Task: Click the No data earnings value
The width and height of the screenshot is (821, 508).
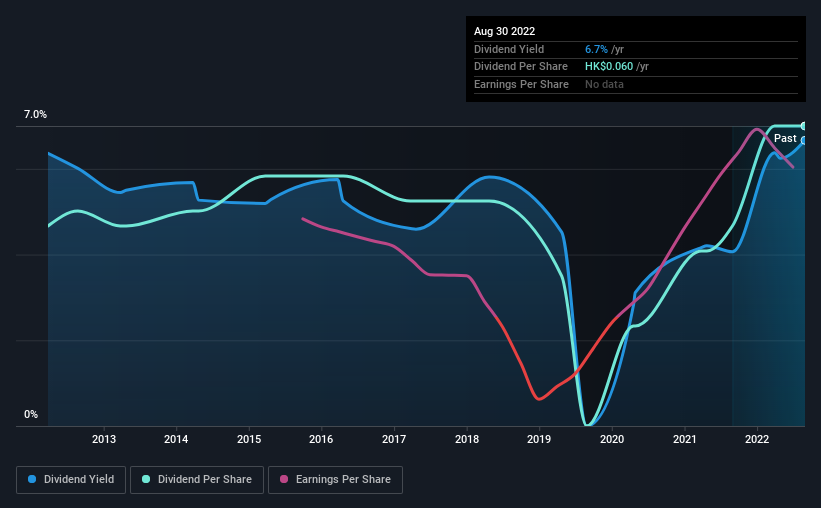Action: pyautogui.click(x=604, y=84)
